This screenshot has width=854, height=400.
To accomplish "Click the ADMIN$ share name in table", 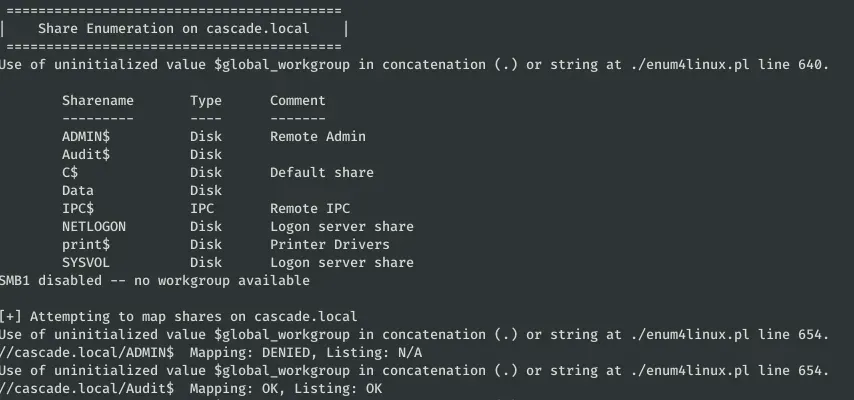I will 86,137.
